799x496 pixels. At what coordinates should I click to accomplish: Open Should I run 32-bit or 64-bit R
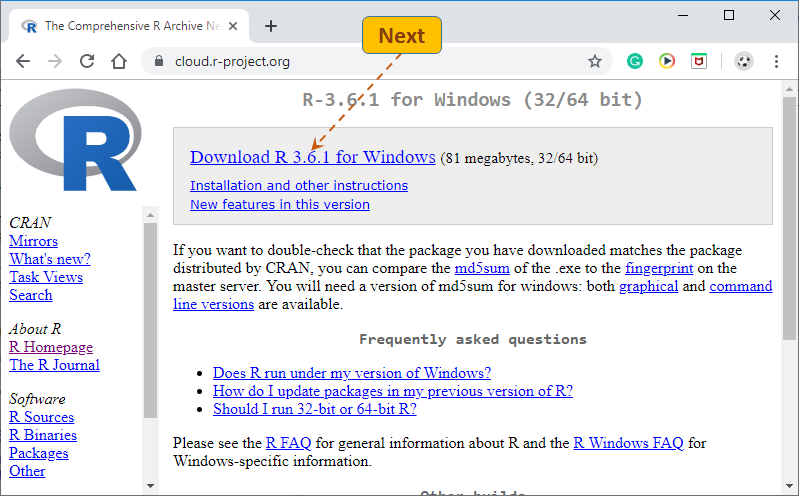click(x=314, y=408)
